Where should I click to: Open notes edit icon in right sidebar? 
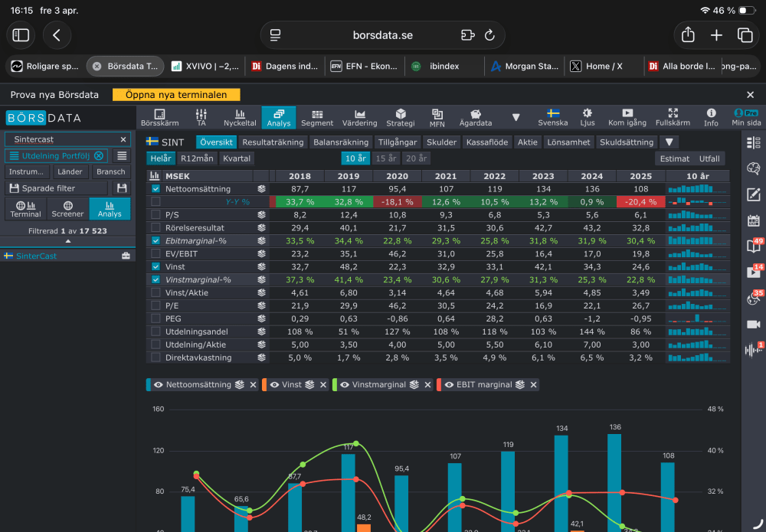click(x=753, y=194)
